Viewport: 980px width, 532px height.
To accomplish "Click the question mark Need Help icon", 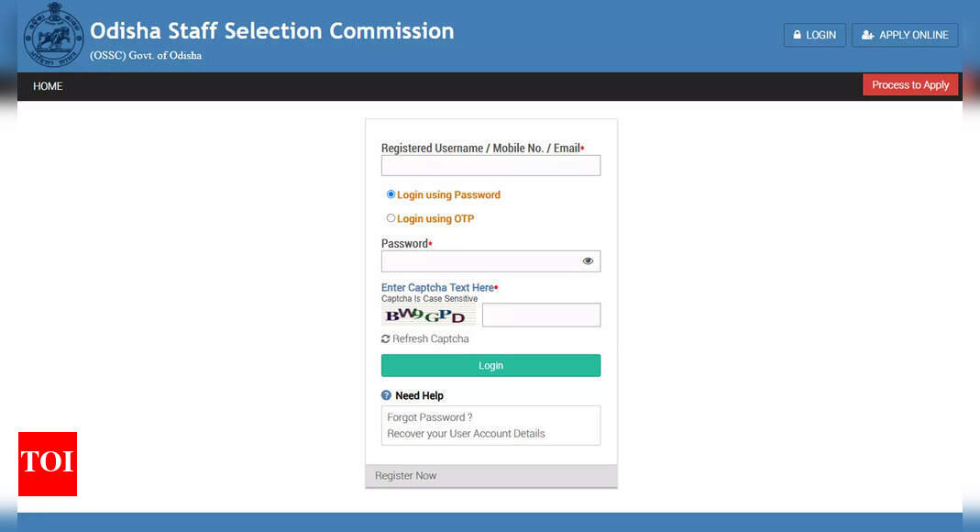I will pyautogui.click(x=386, y=395).
